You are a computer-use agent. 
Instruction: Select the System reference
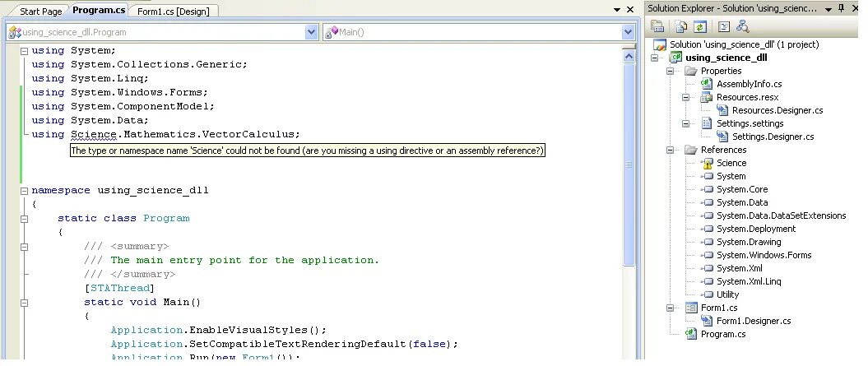731,176
